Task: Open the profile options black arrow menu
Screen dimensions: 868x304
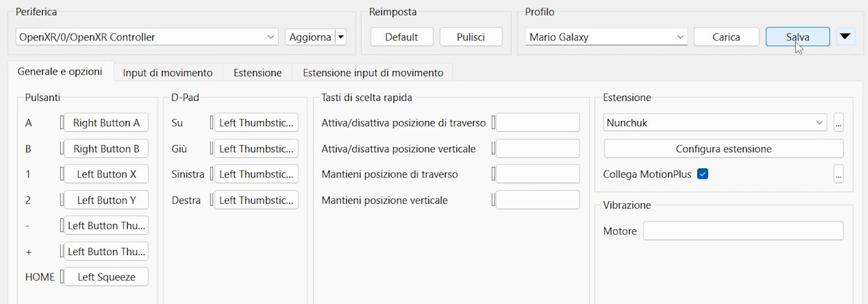Action: tap(845, 37)
